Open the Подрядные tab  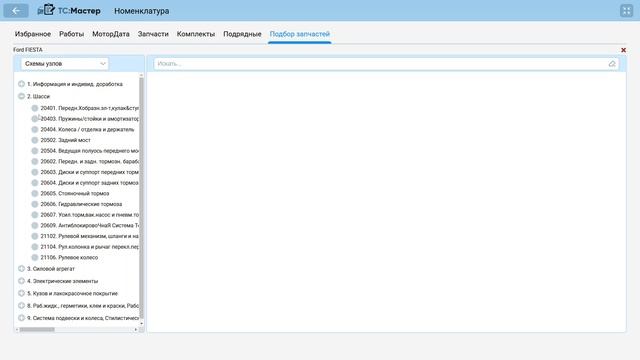(x=242, y=34)
